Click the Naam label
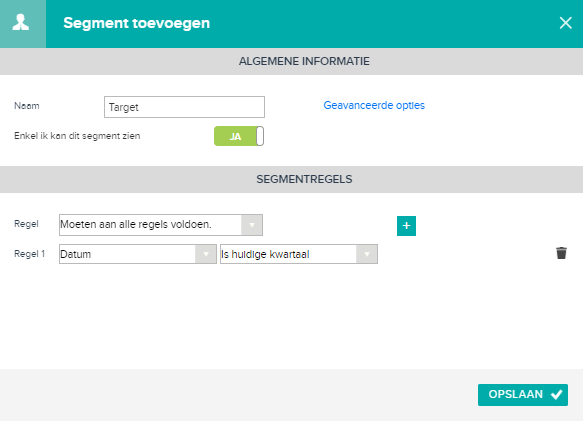The height and width of the screenshot is (421, 583). [27, 106]
